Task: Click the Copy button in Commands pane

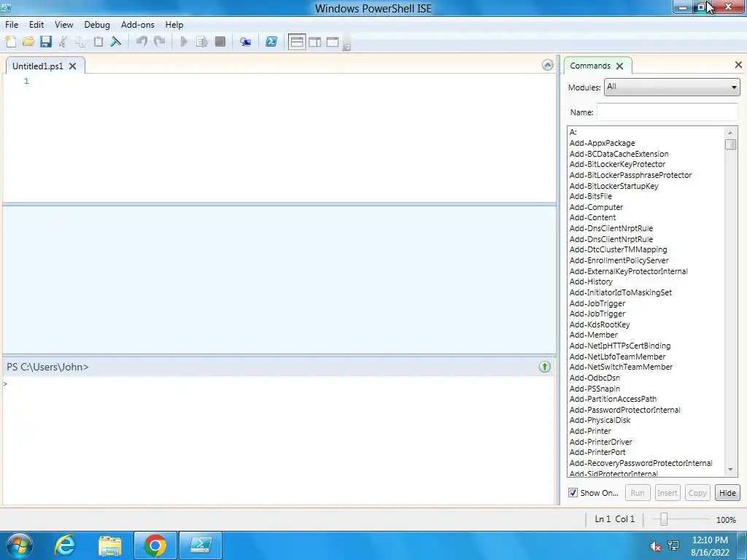Action: (697, 493)
